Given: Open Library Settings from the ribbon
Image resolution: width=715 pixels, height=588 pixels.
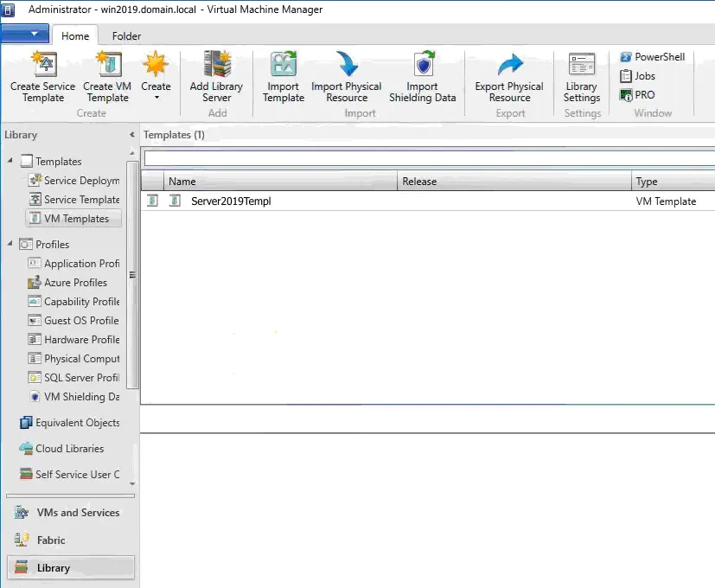Looking at the screenshot, I should coord(581,78).
